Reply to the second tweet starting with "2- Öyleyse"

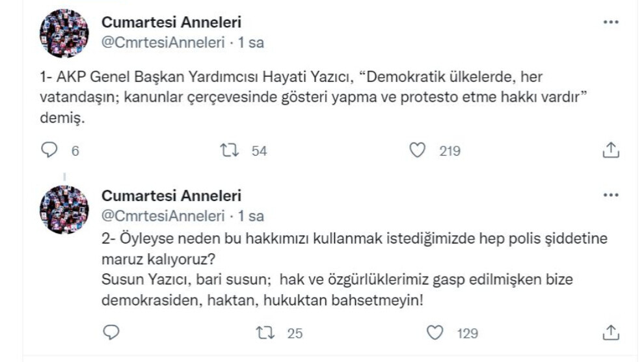tap(111, 333)
